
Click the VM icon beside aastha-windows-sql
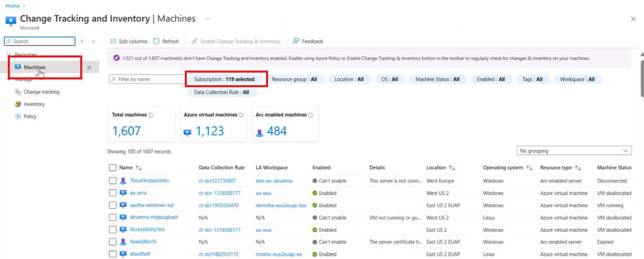[x=123, y=205]
